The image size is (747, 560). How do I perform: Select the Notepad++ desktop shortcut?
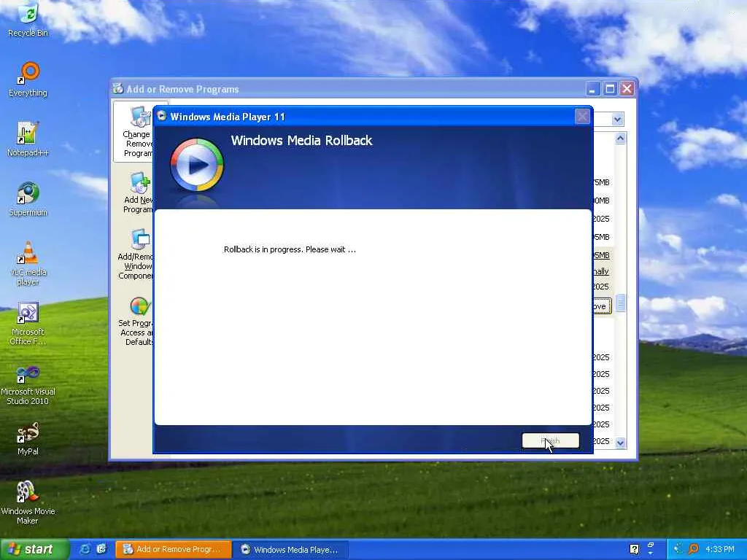click(28, 139)
